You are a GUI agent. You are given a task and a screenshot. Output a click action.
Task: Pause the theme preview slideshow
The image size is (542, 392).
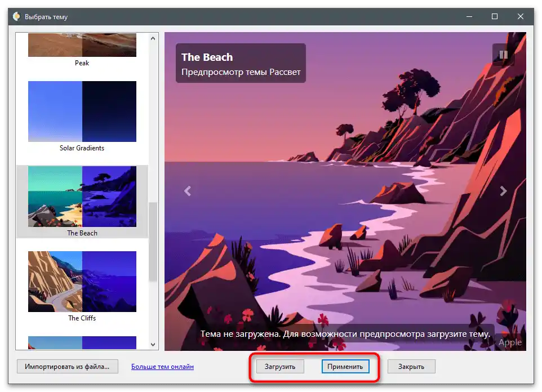point(503,55)
